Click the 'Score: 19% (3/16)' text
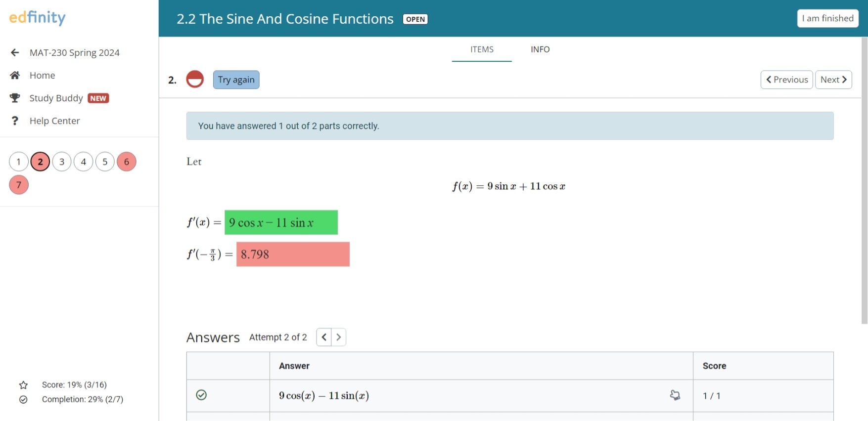This screenshot has width=868, height=421. click(x=74, y=385)
